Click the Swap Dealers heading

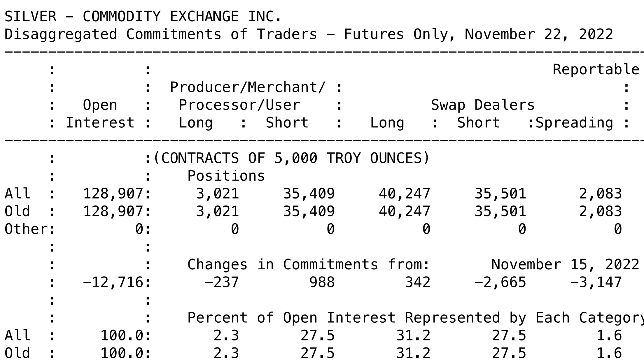click(483, 105)
